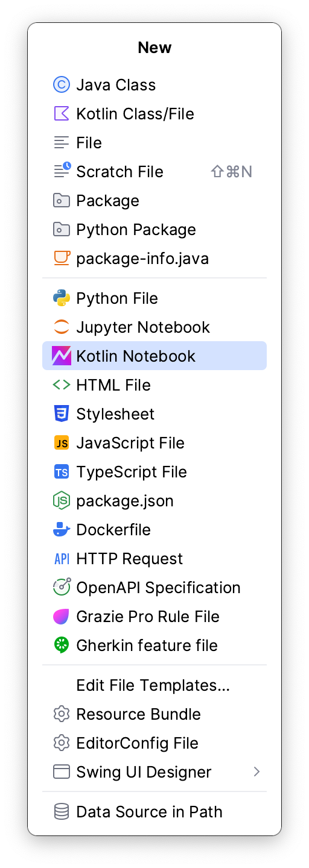The width and height of the screenshot is (309, 868).
Task: Click the HTML File angle brackets icon
Action: pyautogui.click(x=62, y=385)
